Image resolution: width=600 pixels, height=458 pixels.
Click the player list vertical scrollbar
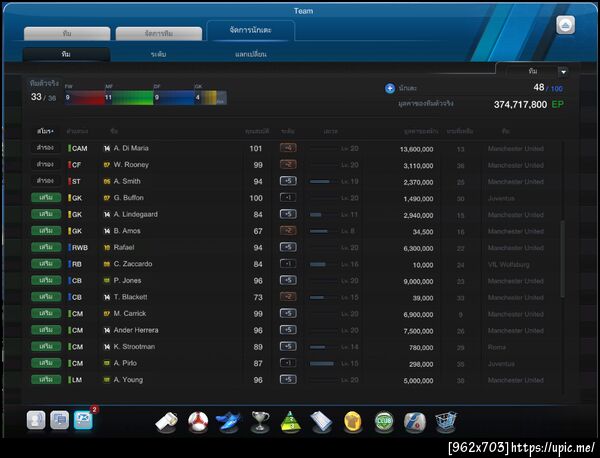pyautogui.click(x=562, y=259)
